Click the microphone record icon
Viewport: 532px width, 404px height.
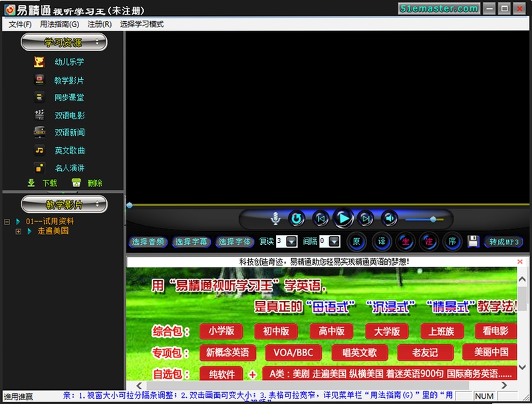pos(275,218)
